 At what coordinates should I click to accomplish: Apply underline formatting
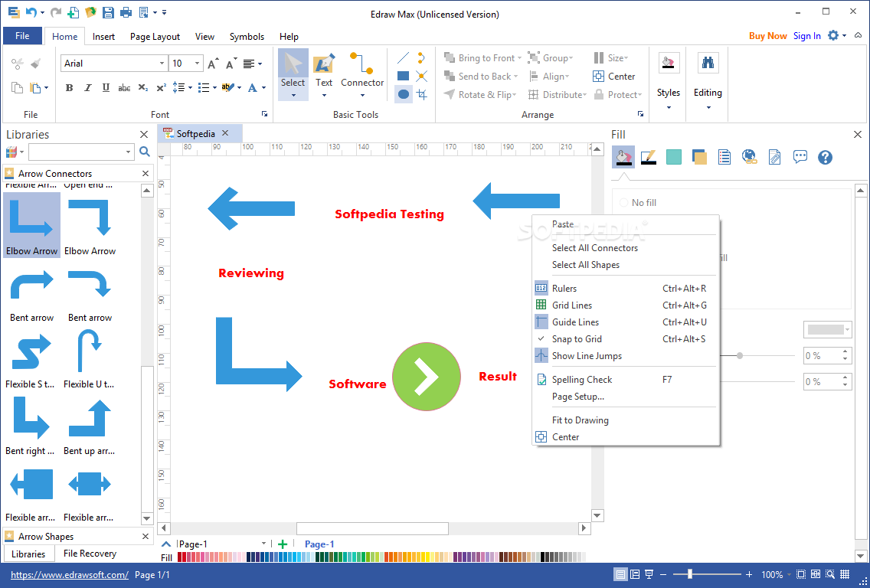tap(106, 87)
